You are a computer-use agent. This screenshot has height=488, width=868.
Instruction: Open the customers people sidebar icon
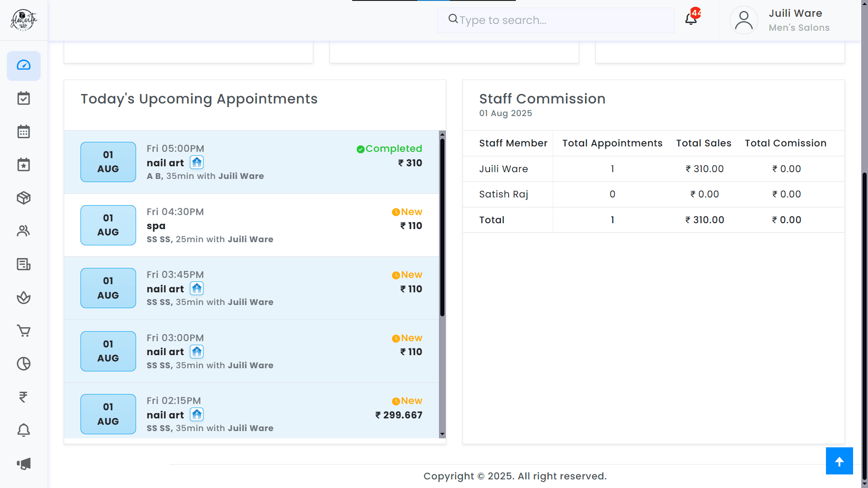pos(24,231)
